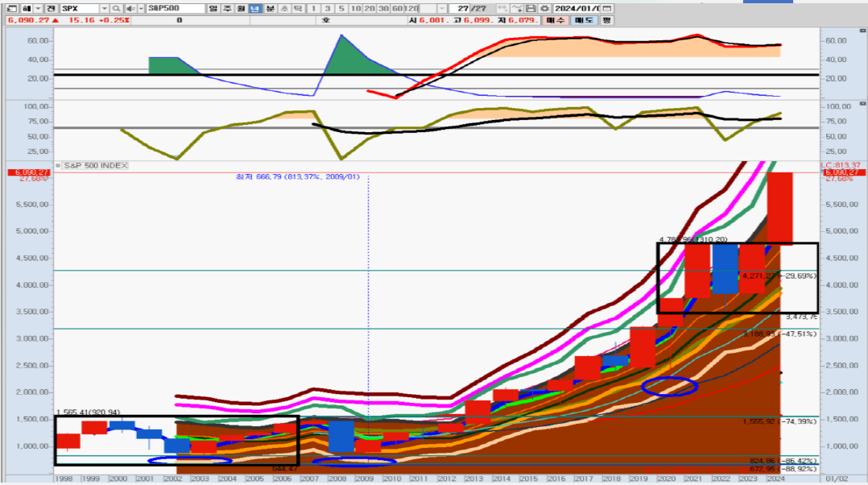
Task: Select the 분 minute period
Action: coord(270,9)
